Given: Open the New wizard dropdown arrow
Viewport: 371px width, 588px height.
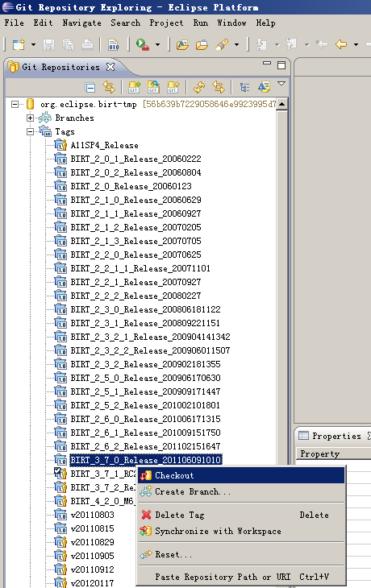Looking at the screenshot, I should (x=33, y=44).
